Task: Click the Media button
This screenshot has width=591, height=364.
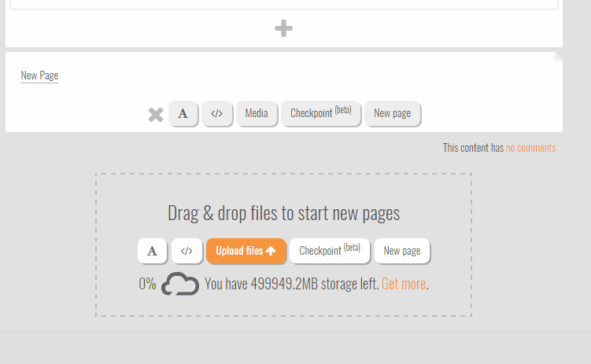Action: (x=257, y=113)
